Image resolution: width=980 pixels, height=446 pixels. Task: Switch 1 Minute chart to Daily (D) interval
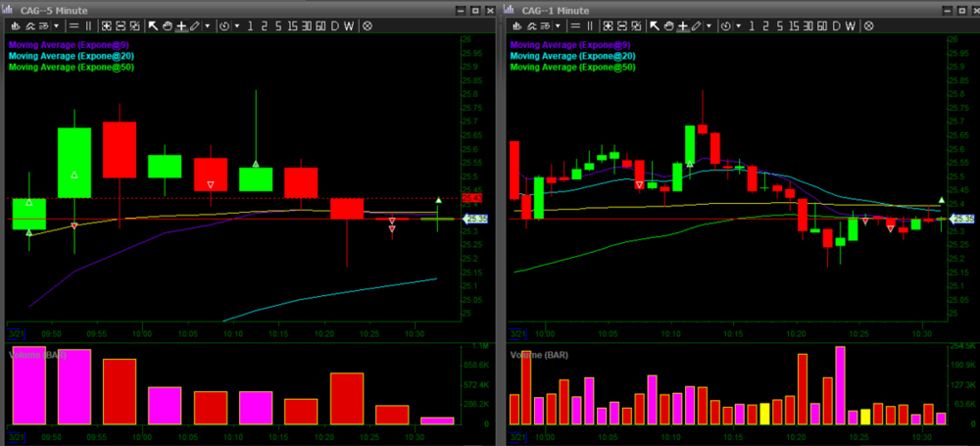point(838,25)
